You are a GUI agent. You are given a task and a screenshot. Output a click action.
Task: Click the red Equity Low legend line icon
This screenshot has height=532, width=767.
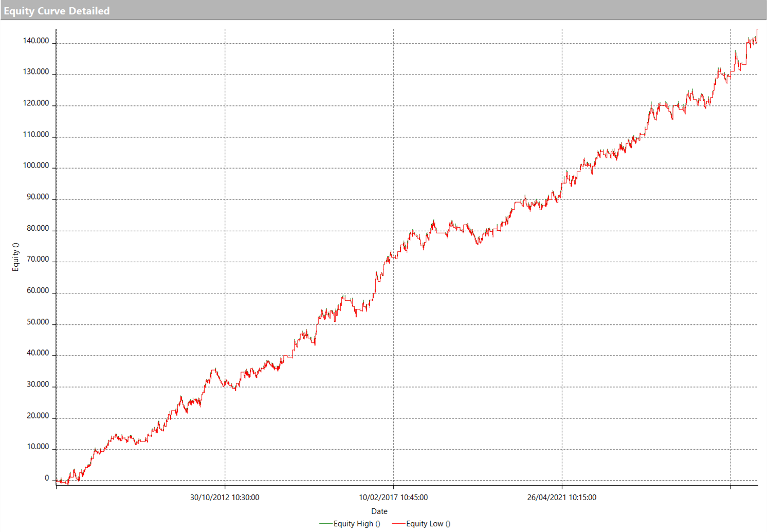(x=398, y=524)
